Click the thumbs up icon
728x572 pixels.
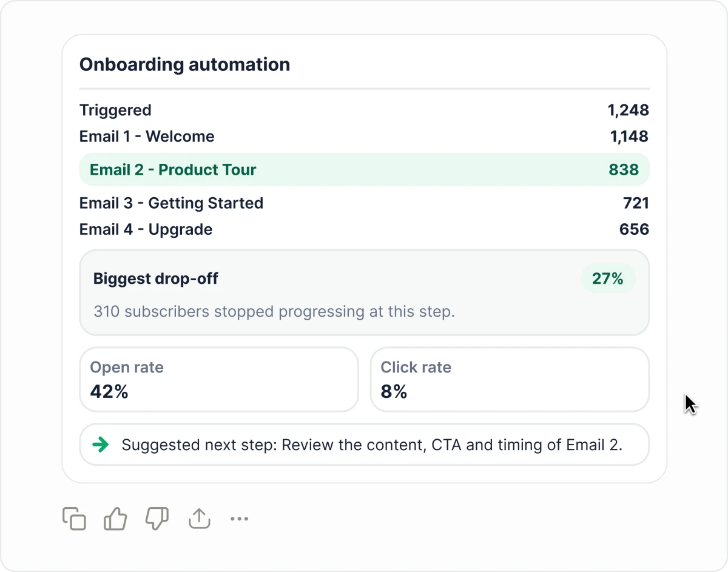[115, 519]
